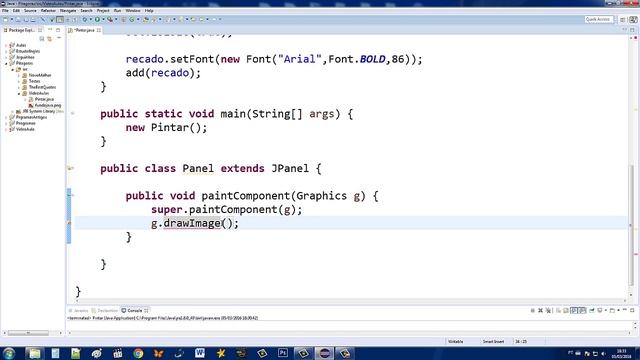Open the Search menu

tap(86, 11)
